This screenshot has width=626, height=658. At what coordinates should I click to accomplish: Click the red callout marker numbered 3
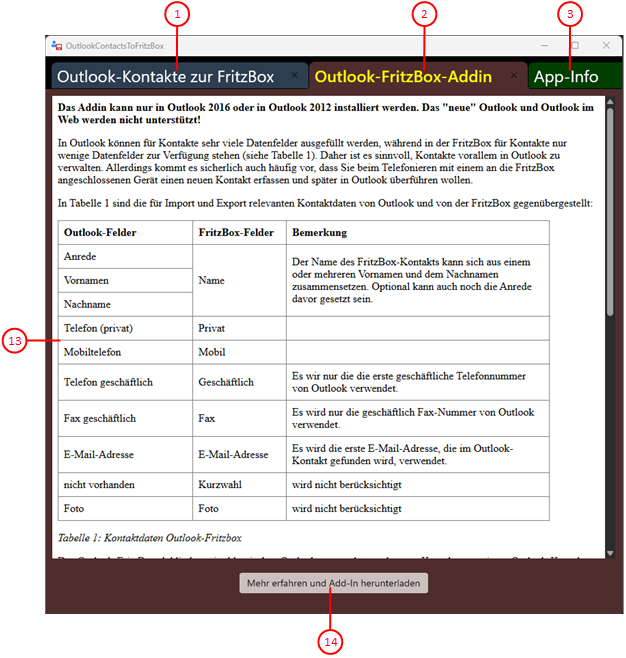[570, 14]
